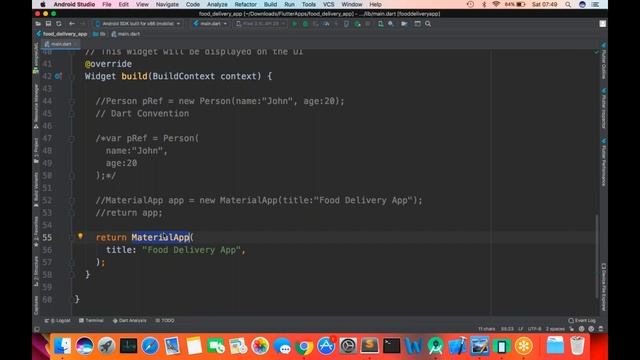The height and width of the screenshot is (360, 640).
Task: Click the "Food Delivery App" string on line 56
Action: 192,250
